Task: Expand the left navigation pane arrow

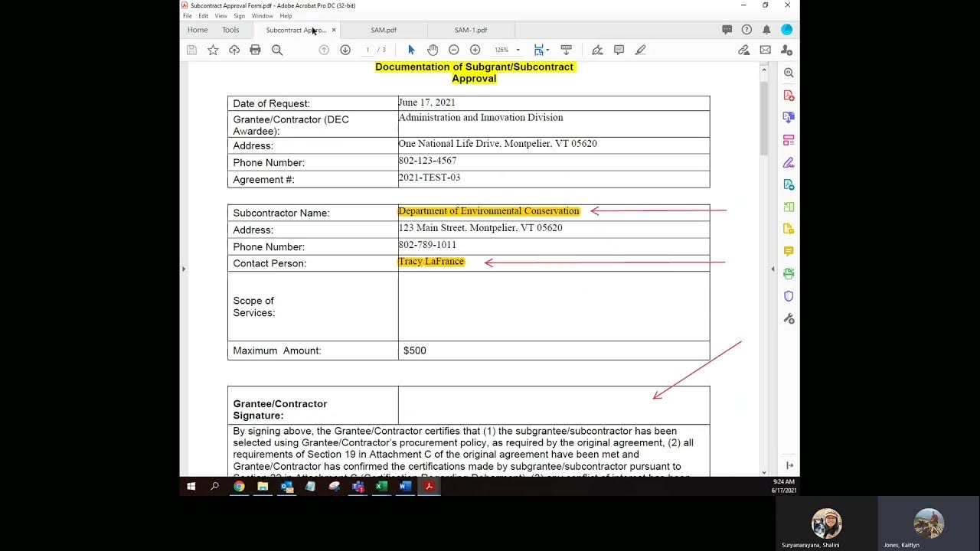Action: point(183,269)
